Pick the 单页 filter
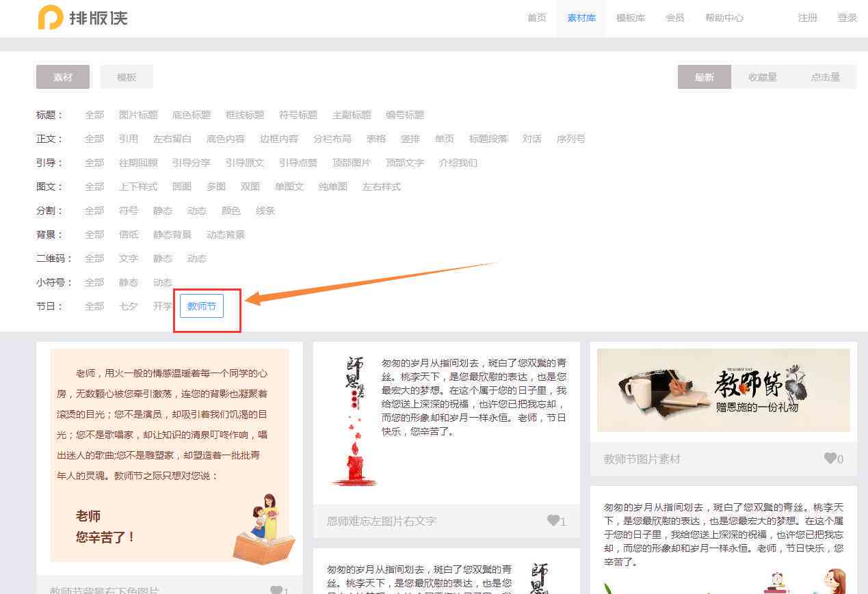This screenshot has height=594, width=868. (445, 139)
